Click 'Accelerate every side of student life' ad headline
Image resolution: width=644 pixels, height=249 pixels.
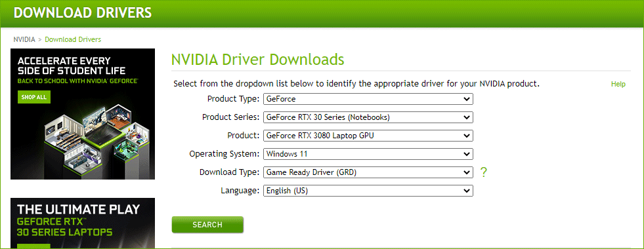(x=72, y=66)
